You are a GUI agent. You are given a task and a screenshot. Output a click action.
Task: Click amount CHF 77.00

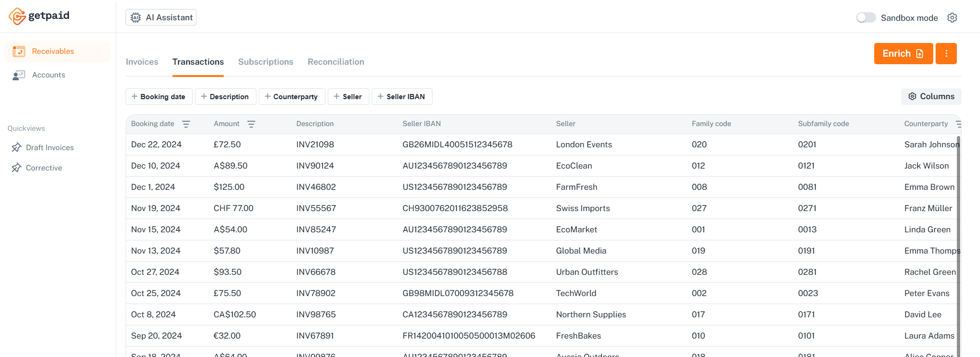[233, 208]
